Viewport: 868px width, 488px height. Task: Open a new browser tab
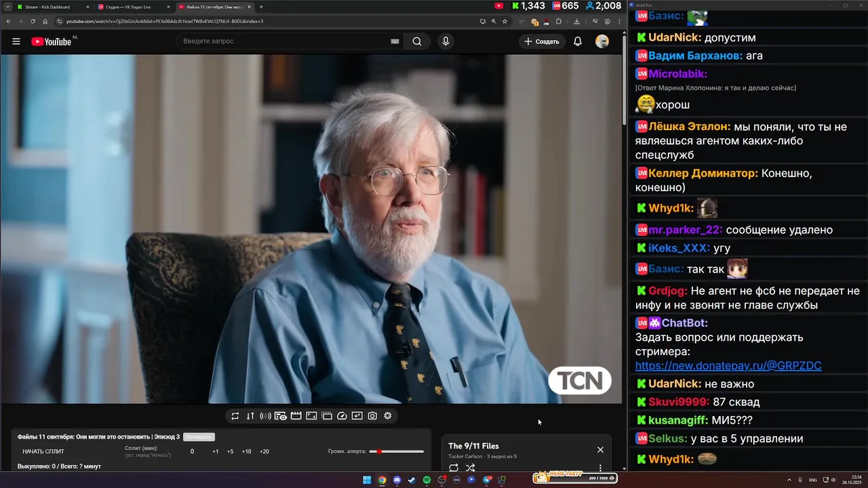261,7
